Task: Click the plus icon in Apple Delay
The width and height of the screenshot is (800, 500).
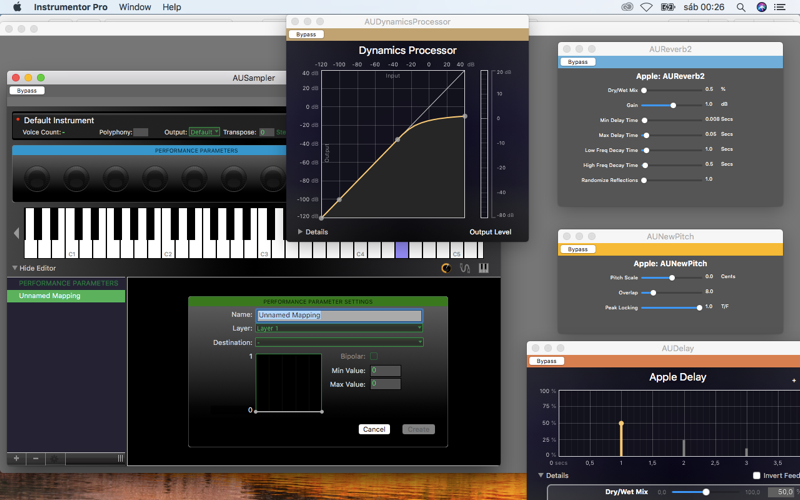Action: [x=793, y=381]
